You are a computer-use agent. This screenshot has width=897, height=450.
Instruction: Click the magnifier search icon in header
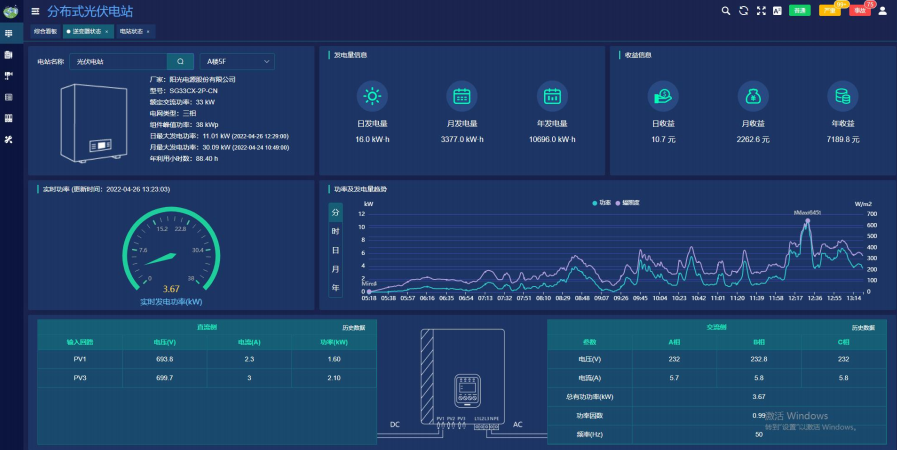click(x=725, y=11)
